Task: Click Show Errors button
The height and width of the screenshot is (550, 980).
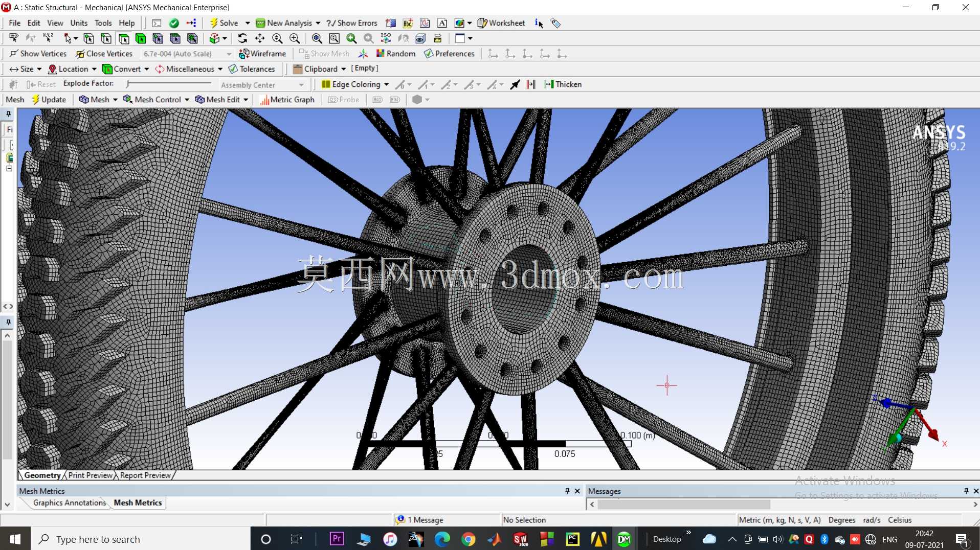Action: [352, 23]
